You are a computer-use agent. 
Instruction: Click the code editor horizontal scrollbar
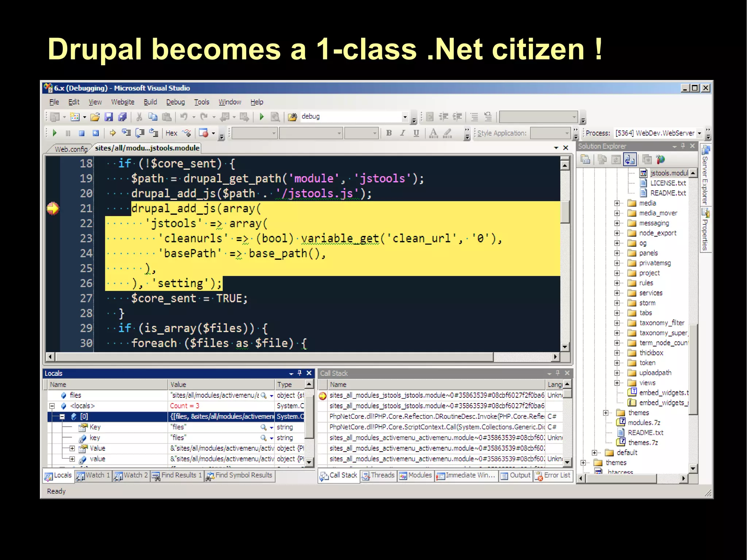(x=274, y=356)
